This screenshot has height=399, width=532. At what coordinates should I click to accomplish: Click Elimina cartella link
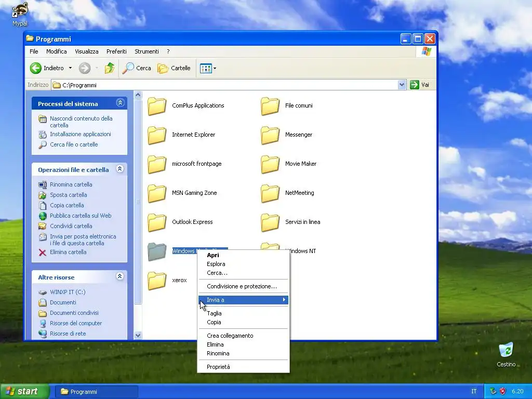point(68,252)
